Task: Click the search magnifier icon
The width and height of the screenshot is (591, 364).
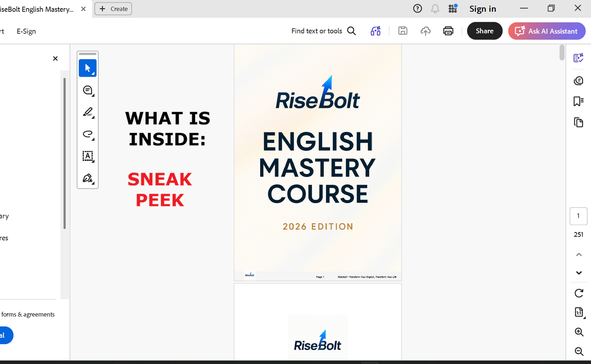Action: [x=351, y=31]
